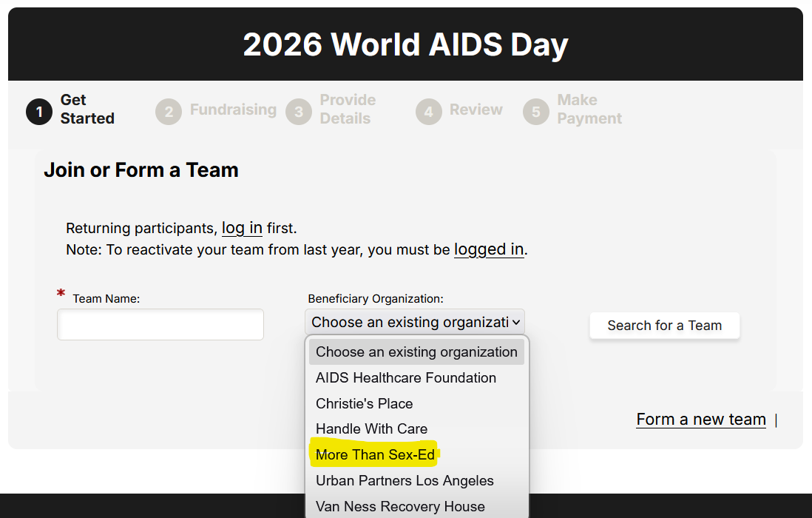Screen dimensions: 812x518
Task: Follow the 'log in' link
Action: pyautogui.click(x=242, y=228)
